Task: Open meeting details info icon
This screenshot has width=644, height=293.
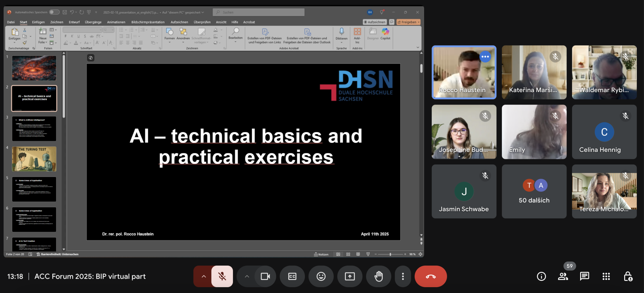Action: point(541,276)
